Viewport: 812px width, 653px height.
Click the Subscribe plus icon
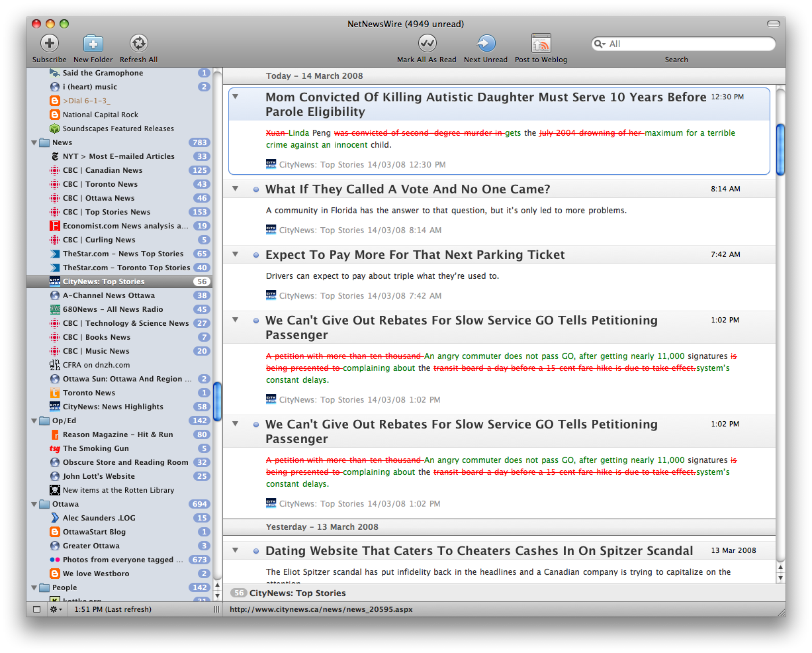click(x=50, y=44)
